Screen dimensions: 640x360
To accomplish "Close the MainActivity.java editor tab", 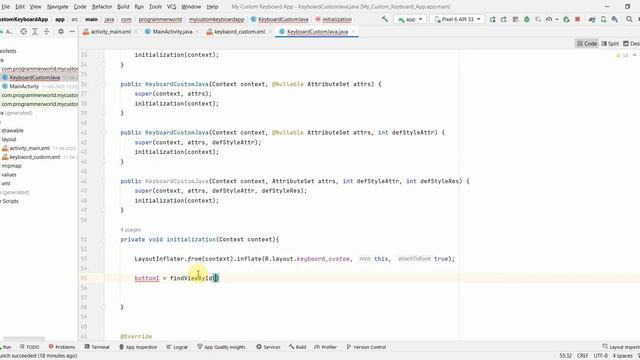I will click(197, 32).
